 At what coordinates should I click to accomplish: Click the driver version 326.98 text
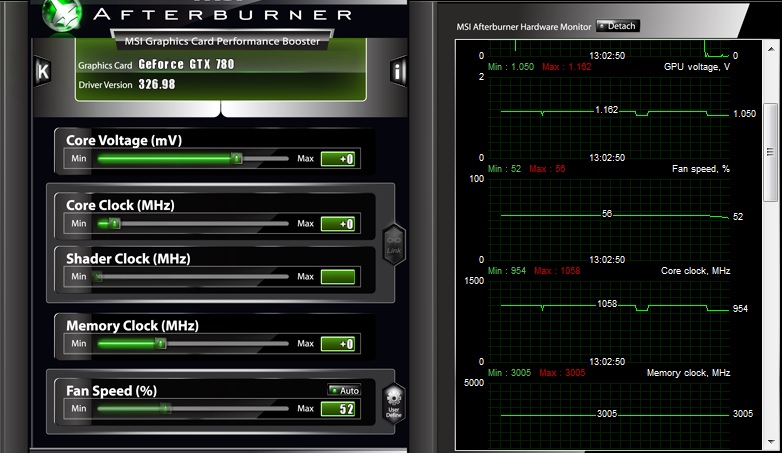point(157,84)
